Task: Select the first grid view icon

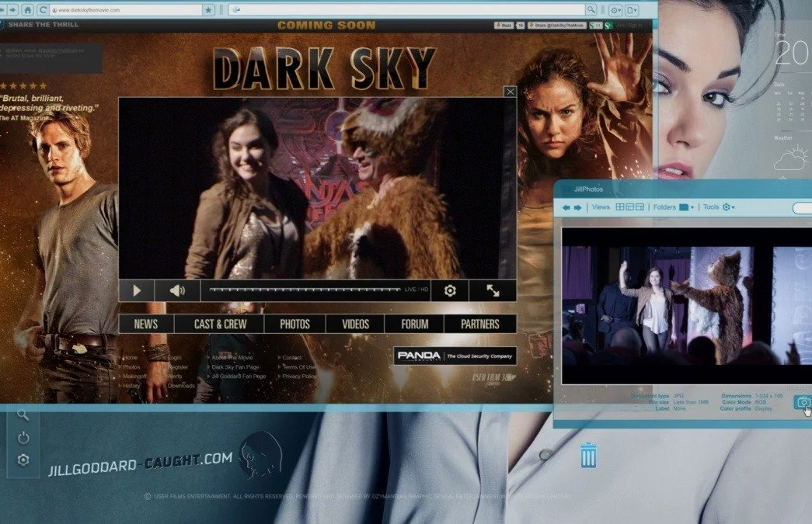Action: (620, 207)
